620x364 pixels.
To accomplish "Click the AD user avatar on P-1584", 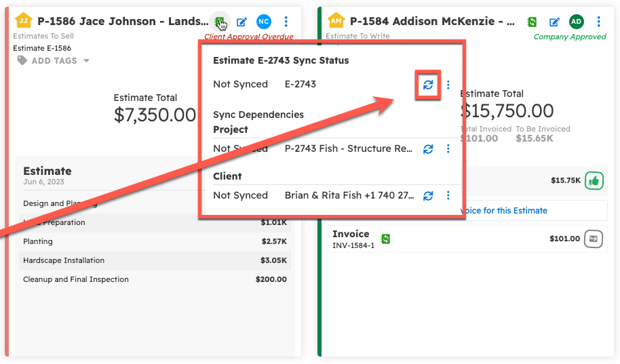I will click(x=576, y=22).
